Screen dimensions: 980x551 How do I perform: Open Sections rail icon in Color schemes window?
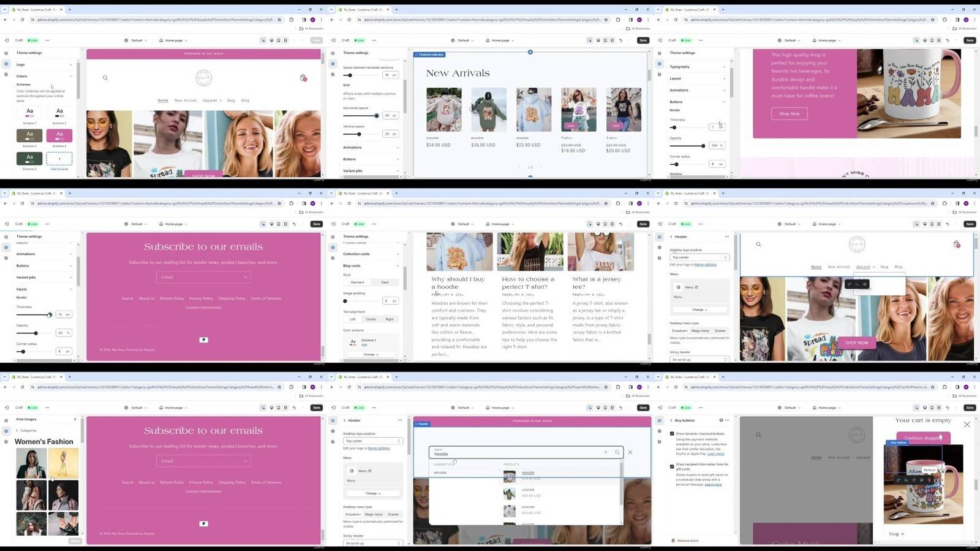6,53
